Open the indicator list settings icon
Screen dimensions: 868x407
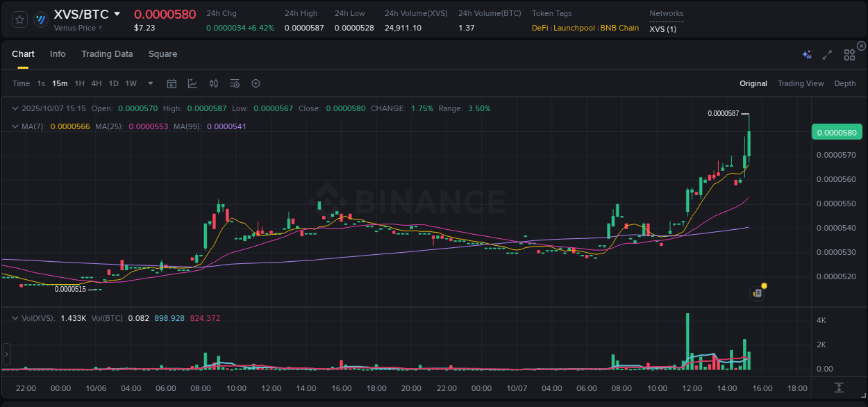(x=234, y=83)
